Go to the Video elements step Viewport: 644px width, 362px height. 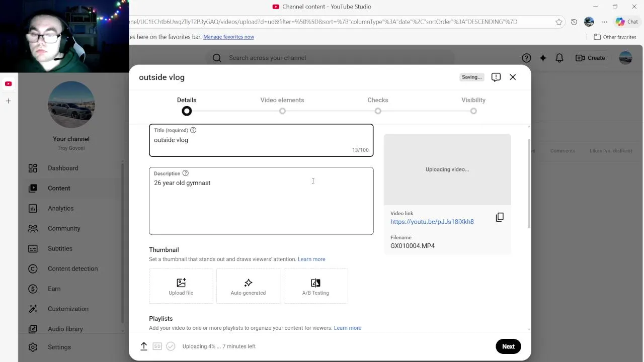pos(282,106)
